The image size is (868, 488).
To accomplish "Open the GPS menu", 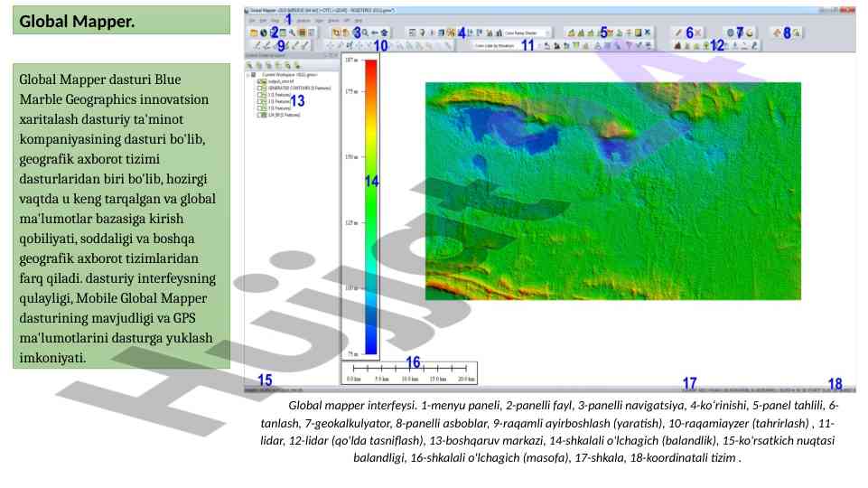I will click(x=347, y=21).
